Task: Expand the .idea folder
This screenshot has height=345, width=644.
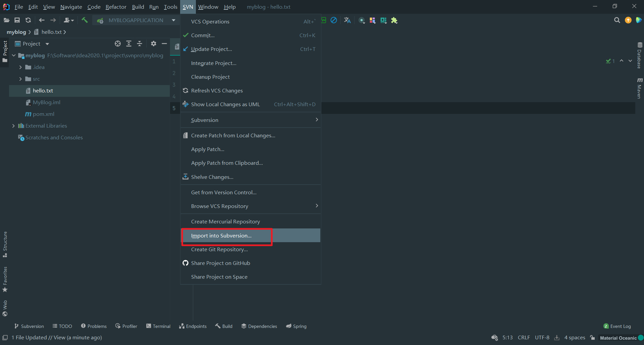Action: [20, 67]
